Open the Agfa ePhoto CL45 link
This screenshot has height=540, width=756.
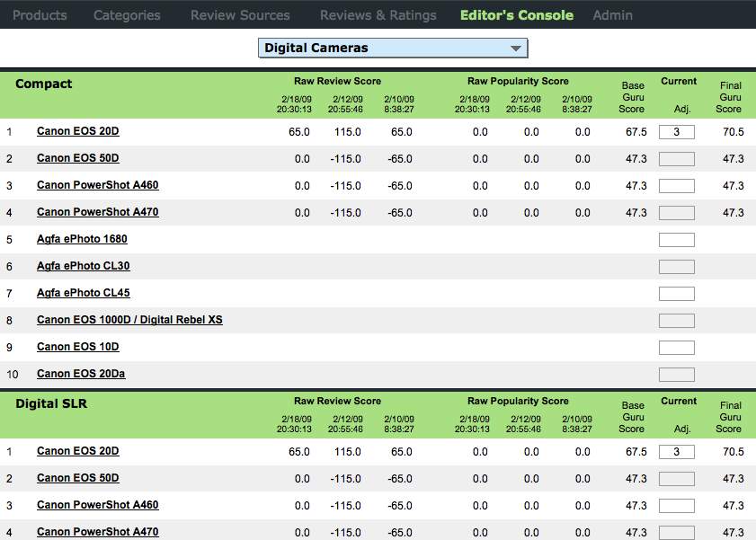pos(84,293)
